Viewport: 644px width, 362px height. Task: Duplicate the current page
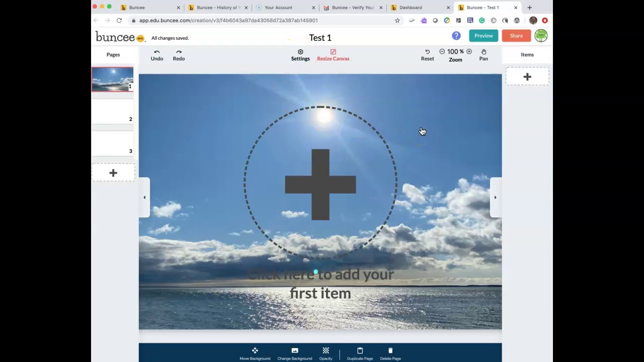360,353
